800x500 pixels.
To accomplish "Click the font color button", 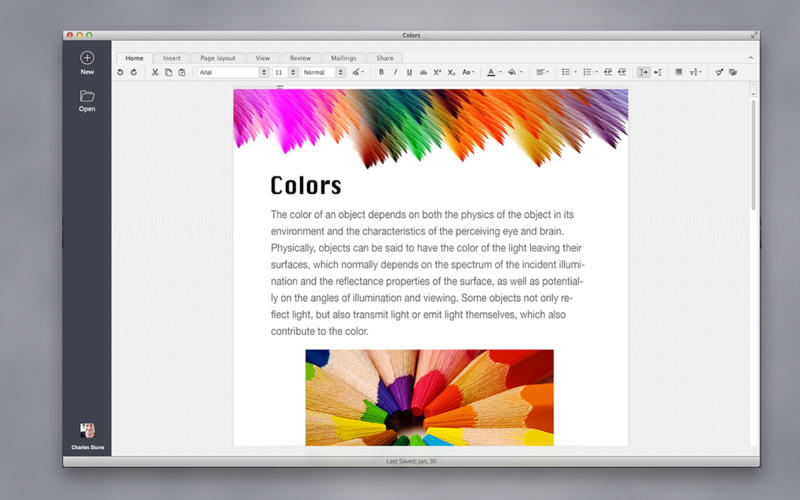I will (x=490, y=72).
